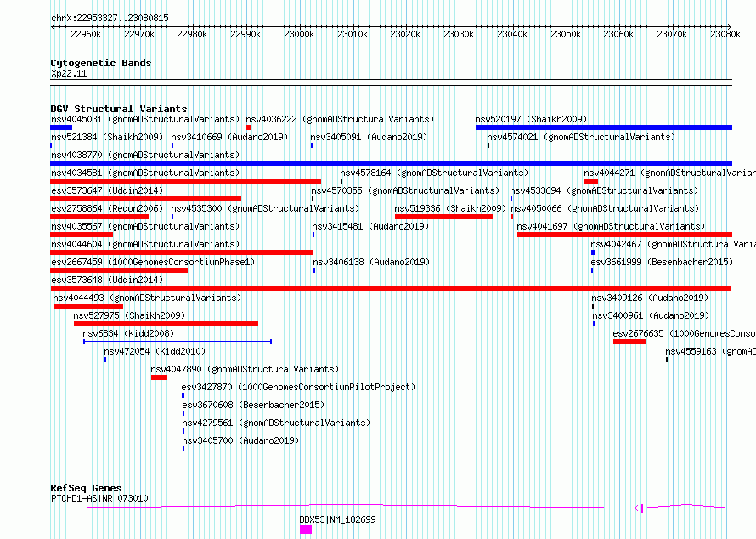Select the red nsv4041697 variant bar
The width and height of the screenshot is (756, 539).
click(625, 235)
